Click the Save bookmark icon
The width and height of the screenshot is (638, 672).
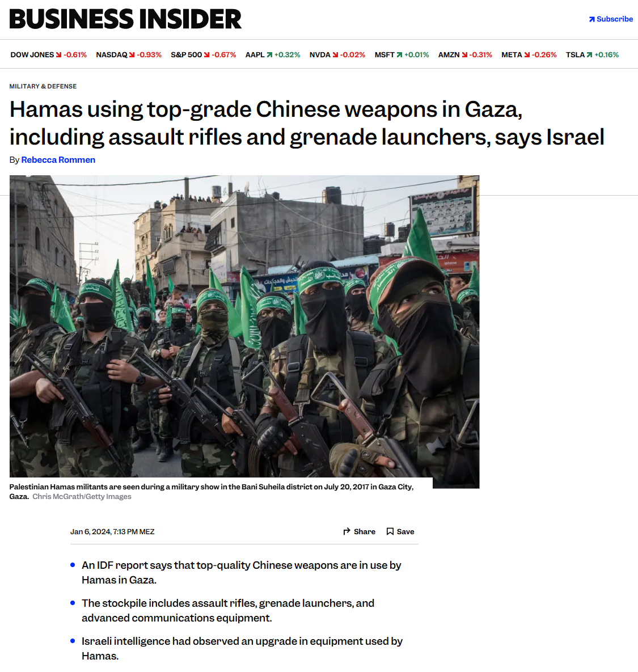(390, 531)
